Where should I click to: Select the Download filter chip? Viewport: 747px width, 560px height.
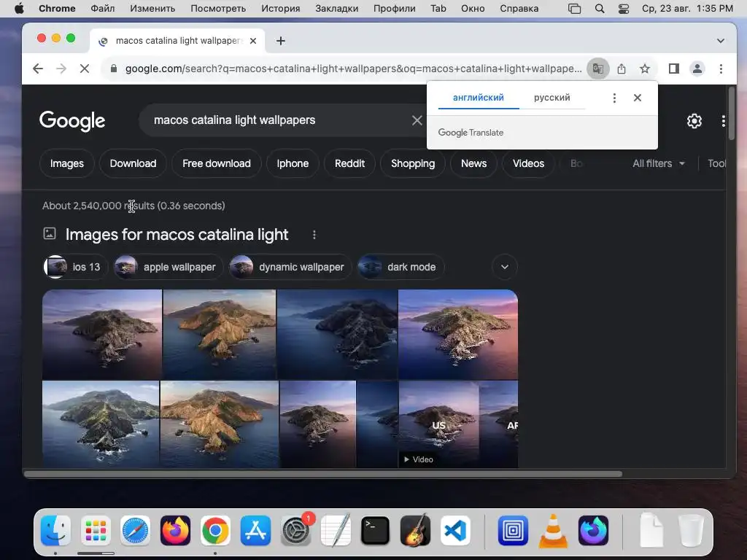[x=133, y=164]
